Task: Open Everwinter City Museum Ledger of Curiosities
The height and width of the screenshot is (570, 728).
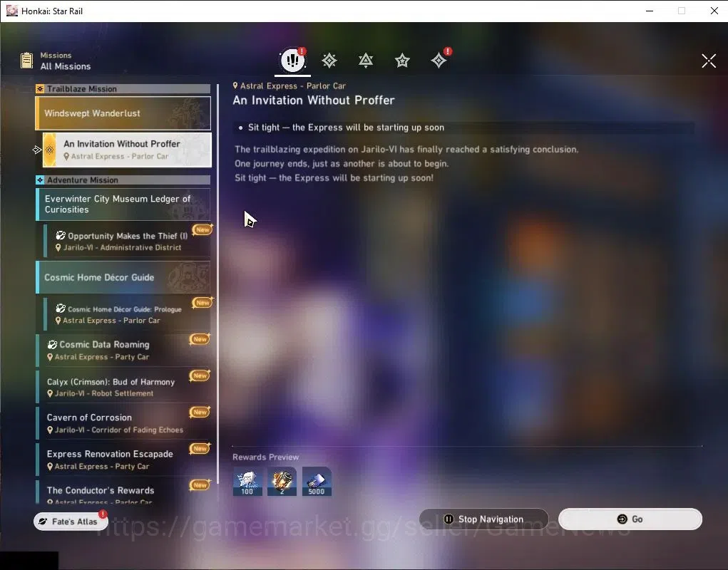Action: 123,204
